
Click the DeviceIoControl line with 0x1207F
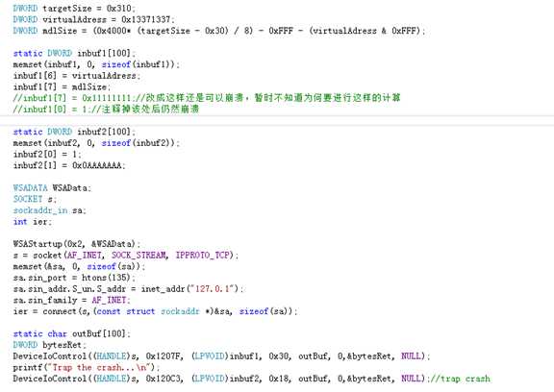coord(221,356)
